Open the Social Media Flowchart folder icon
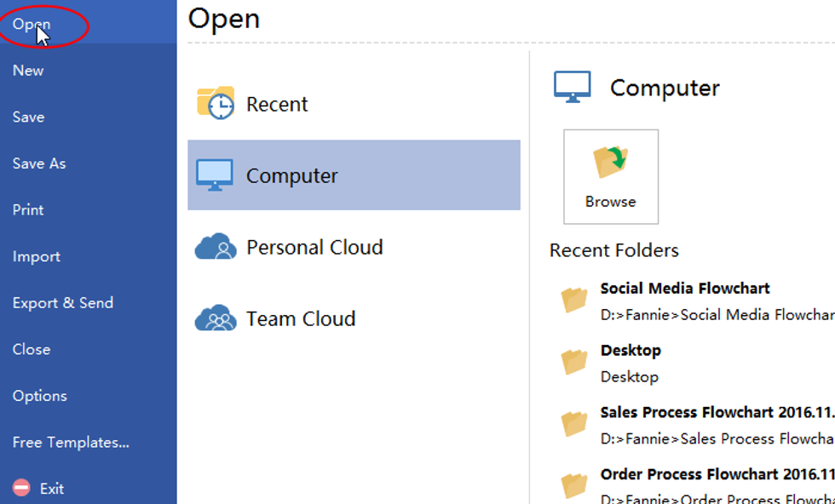 (x=574, y=300)
